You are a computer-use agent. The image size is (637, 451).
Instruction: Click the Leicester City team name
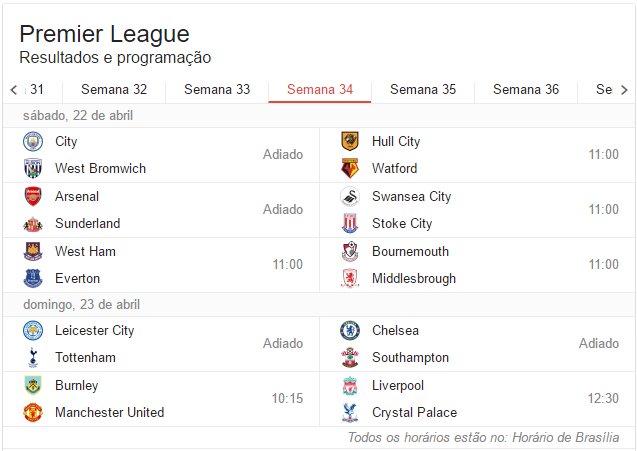tap(94, 331)
